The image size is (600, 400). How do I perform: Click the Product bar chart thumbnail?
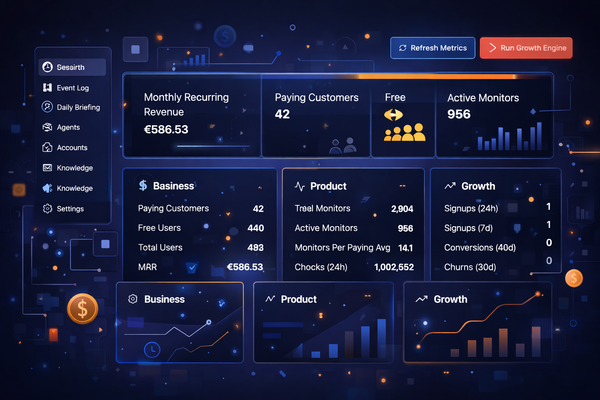(323, 323)
